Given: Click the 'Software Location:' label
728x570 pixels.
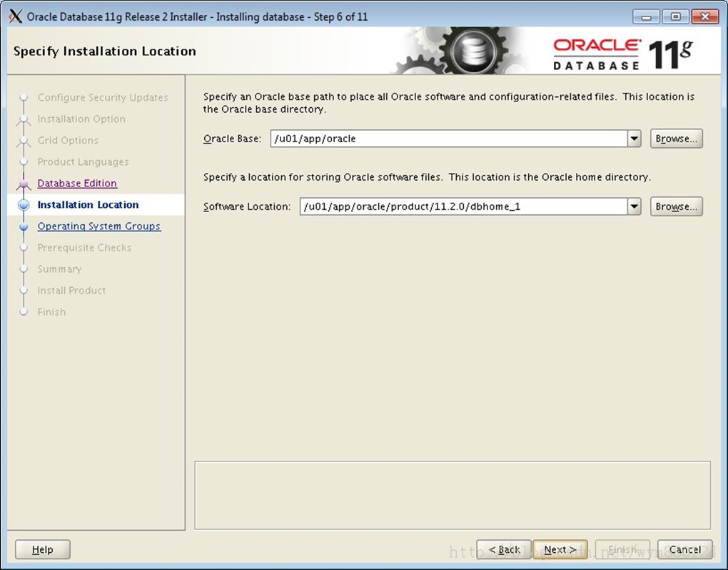Looking at the screenshot, I should click(247, 206).
